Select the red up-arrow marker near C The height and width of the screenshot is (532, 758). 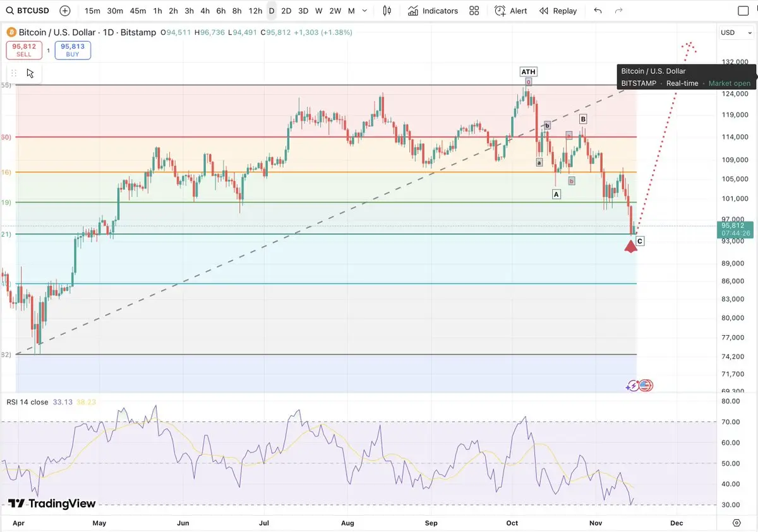coord(630,246)
